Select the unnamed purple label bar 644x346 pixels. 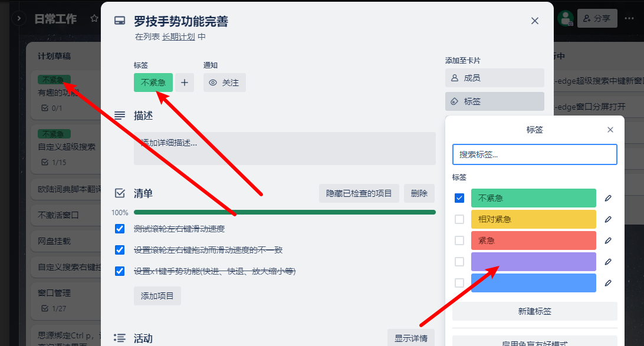point(534,262)
